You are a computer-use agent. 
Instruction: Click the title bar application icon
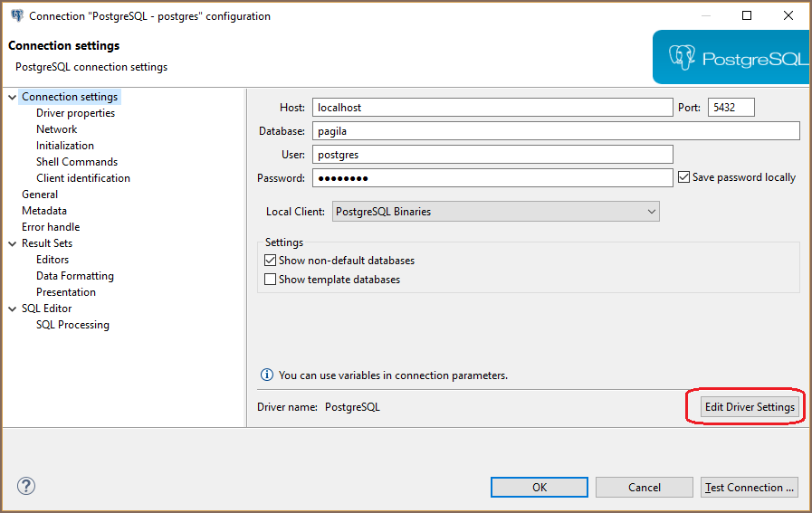[x=15, y=15]
